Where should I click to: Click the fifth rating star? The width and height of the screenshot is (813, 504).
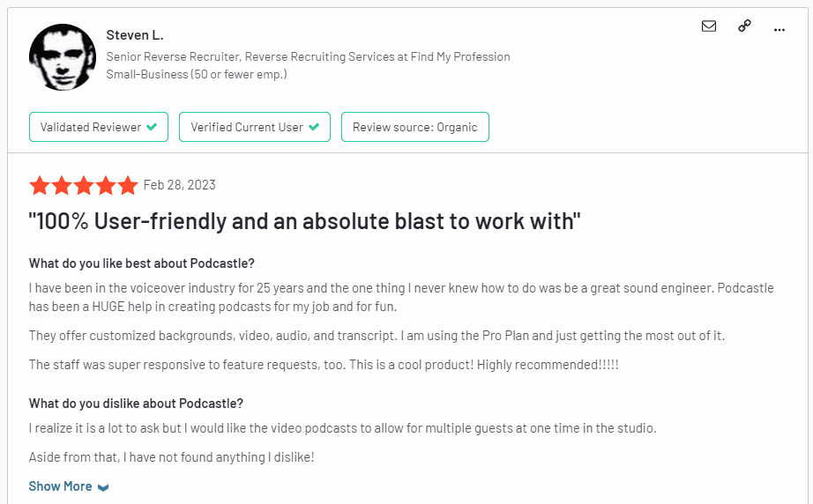[128, 185]
